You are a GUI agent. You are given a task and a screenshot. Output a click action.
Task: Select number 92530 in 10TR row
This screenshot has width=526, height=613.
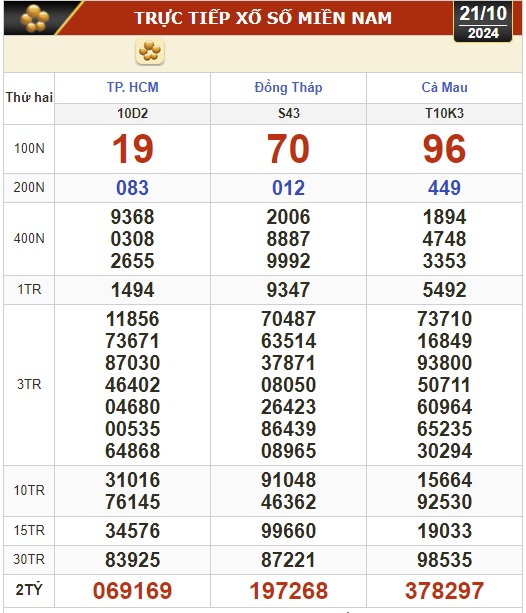pos(444,502)
